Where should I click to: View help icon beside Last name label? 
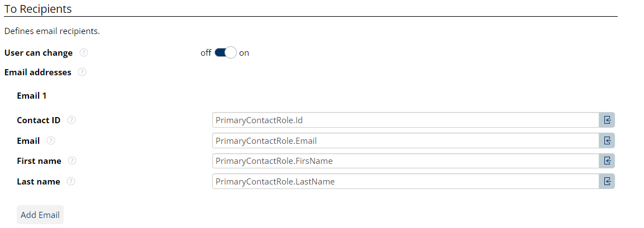[x=71, y=181]
